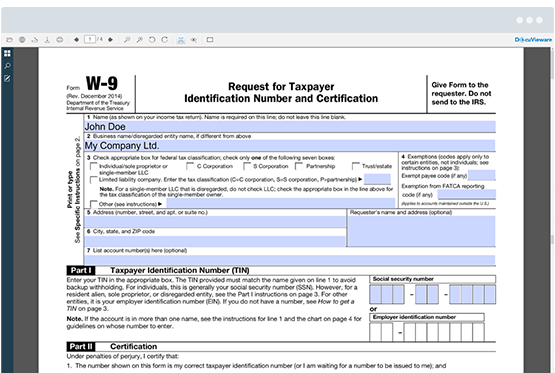Click the first magnifier zoom icon
Viewport: 555px width, 373px height.
coord(127,40)
